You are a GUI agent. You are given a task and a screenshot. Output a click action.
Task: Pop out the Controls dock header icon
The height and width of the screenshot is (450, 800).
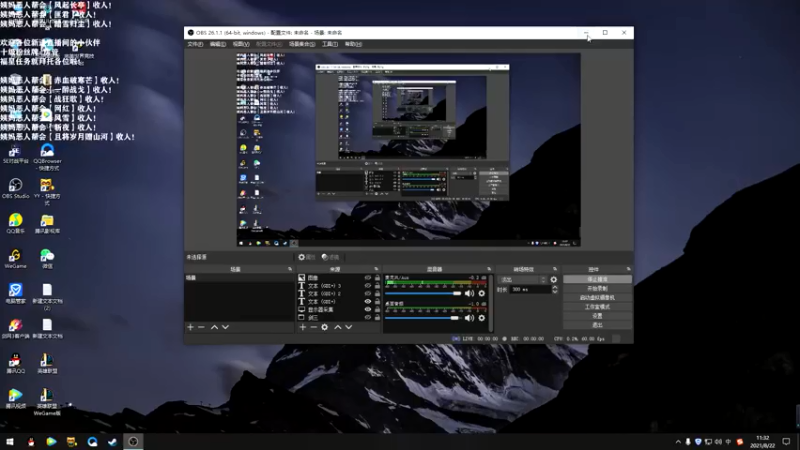[x=629, y=269]
